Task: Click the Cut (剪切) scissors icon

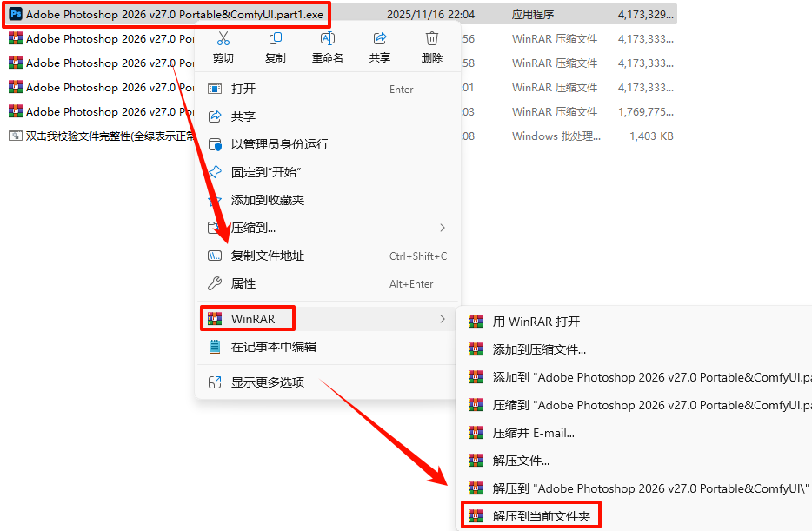Action: [223, 39]
